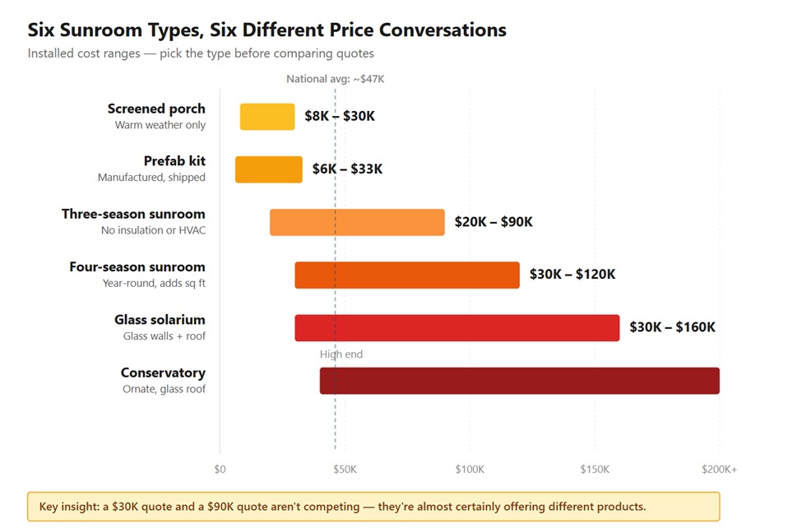Viewport: 802px width, 532px height.
Task: Click the 'Three-season sunroom' category label
Action: coord(133,214)
